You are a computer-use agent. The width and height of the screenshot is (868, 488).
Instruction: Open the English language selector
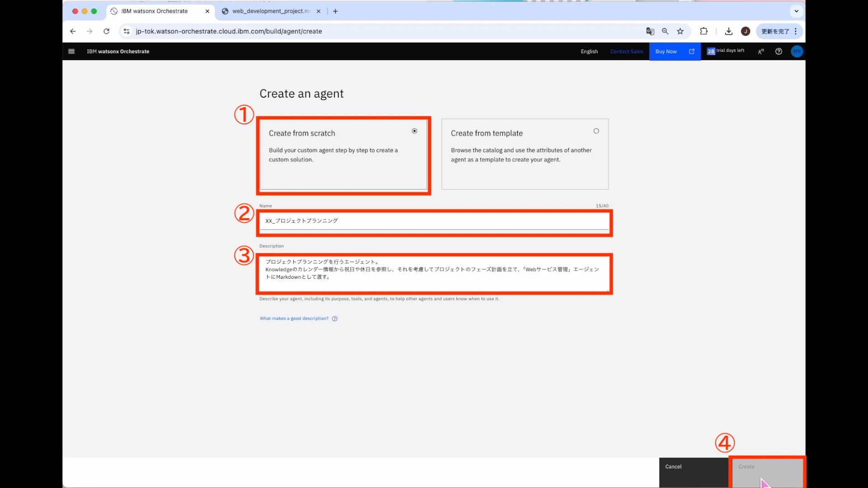pyautogui.click(x=589, y=52)
